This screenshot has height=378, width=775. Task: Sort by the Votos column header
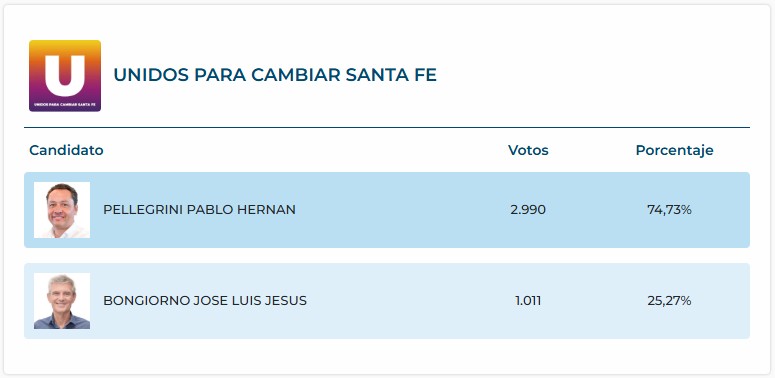click(x=528, y=150)
